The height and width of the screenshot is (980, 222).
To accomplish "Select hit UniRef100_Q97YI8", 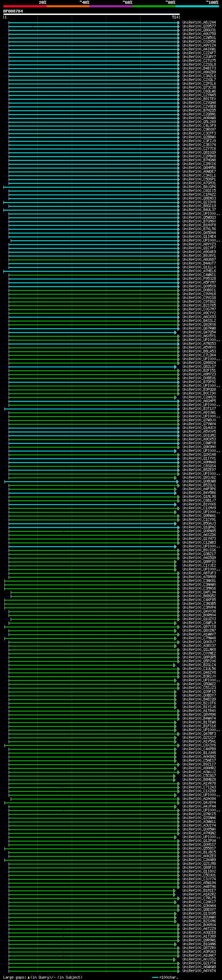I will [199, 626].
